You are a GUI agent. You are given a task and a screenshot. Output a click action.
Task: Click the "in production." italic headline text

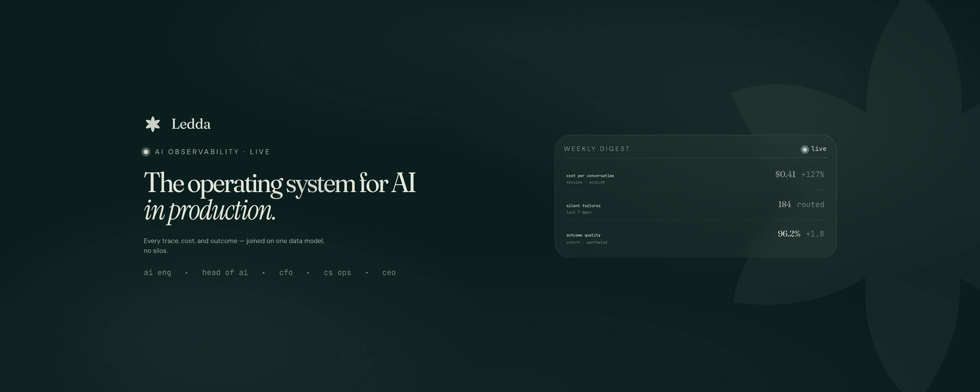(209, 210)
